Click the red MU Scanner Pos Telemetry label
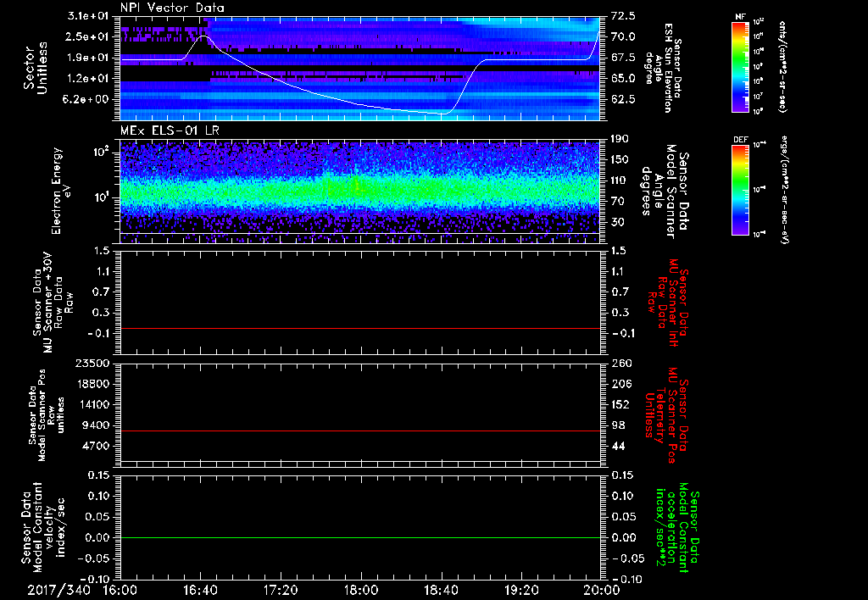 coord(666,415)
